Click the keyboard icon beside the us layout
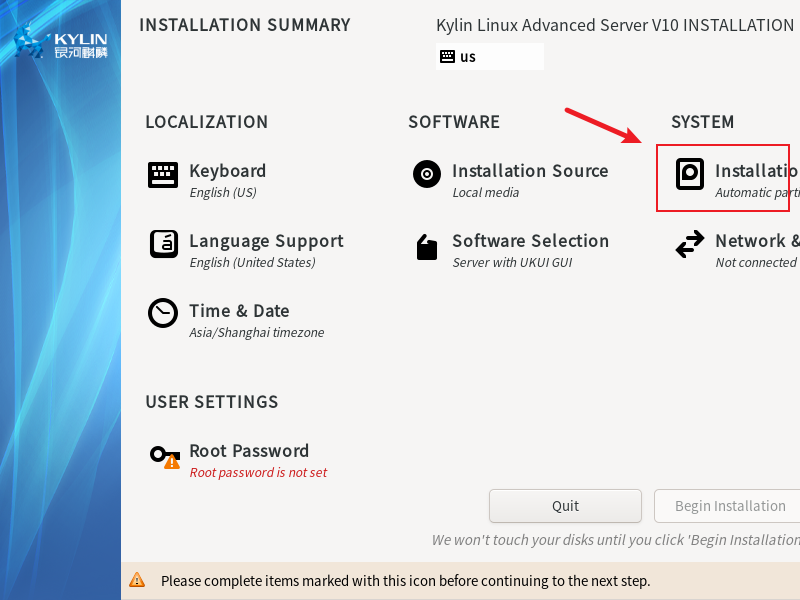This screenshot has height=600, width=800. 448,57
